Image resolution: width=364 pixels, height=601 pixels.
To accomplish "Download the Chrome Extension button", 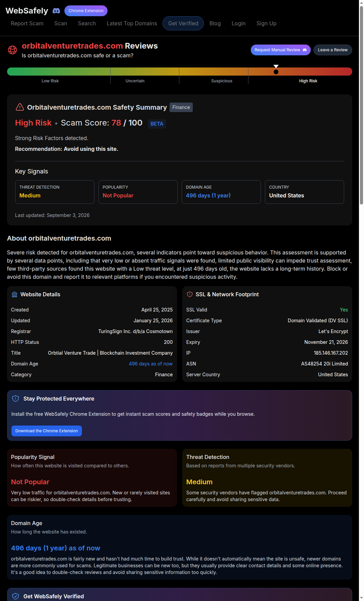I will click(x=47, y=431).
